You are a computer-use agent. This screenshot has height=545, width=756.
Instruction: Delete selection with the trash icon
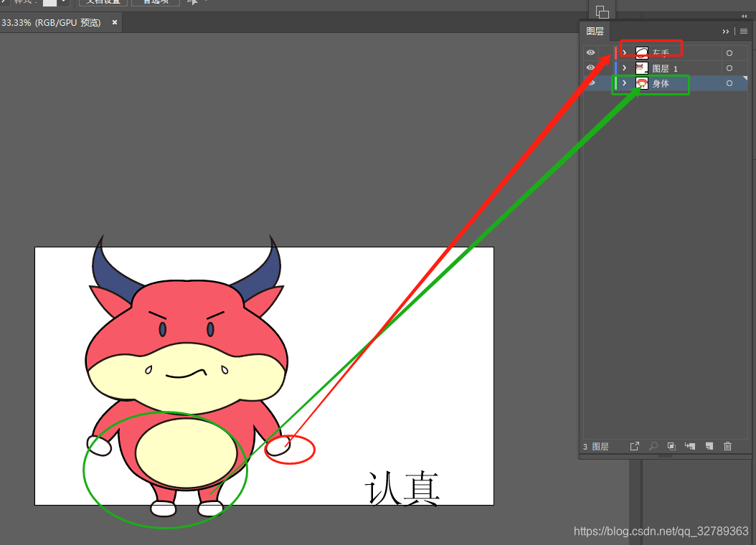click(727, 446)
